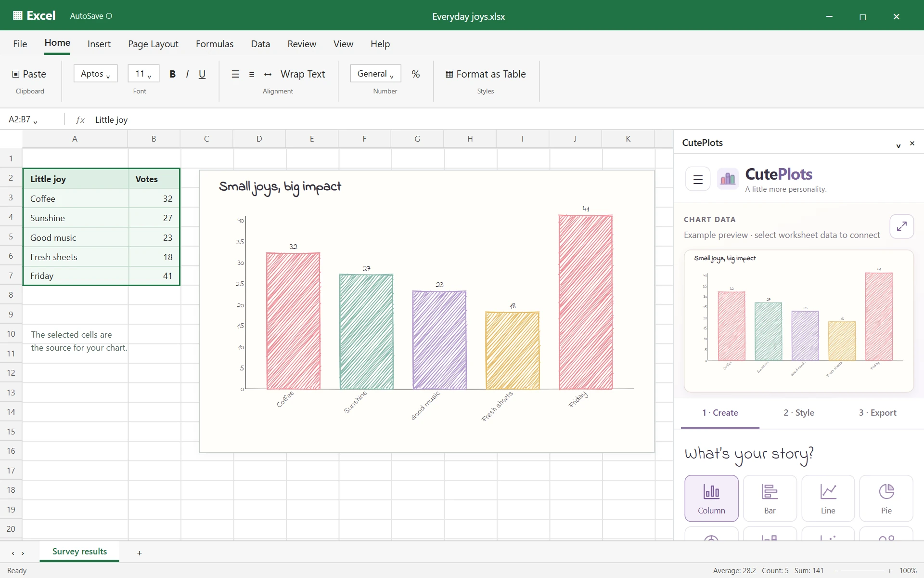The height and width of the screenshot is (578, 924).
Task: Add a new sheet with plus button
Action: pyautogui.click(x=140, y=553)
